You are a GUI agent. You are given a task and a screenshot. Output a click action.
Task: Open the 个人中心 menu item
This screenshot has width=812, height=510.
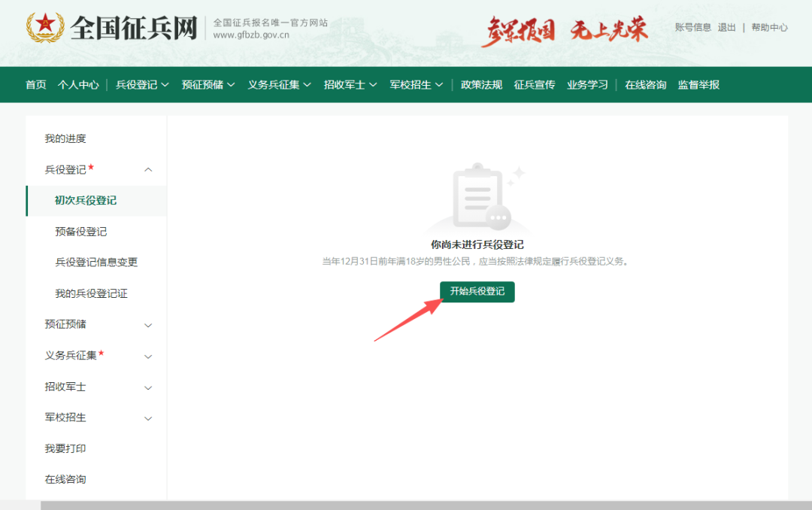[x=77, y=84]
